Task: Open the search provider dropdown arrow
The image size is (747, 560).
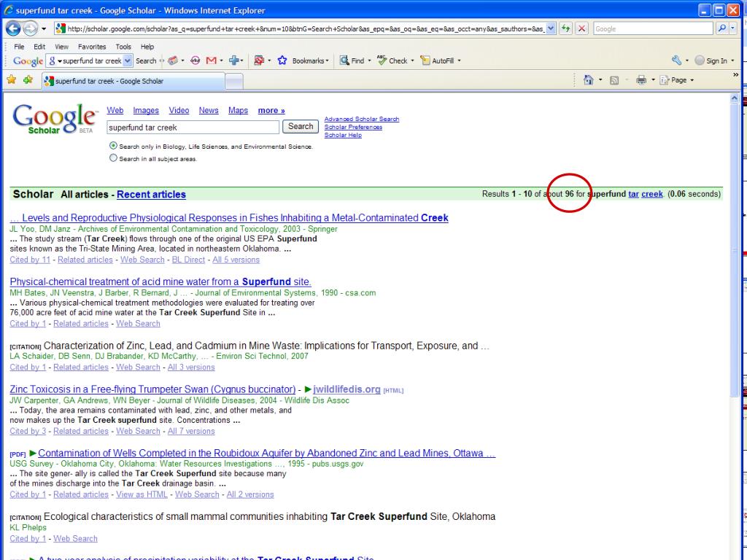Action: pos(732,28)
